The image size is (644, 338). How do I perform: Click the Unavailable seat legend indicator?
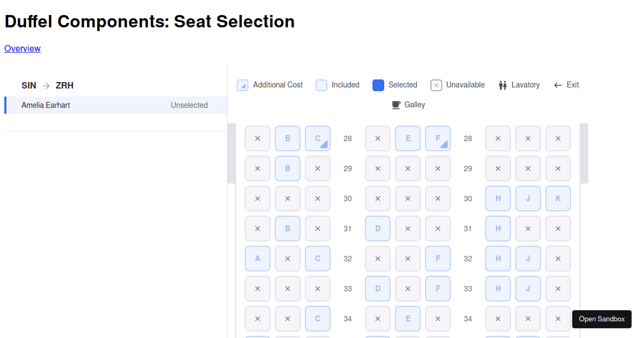click(436, 85)
